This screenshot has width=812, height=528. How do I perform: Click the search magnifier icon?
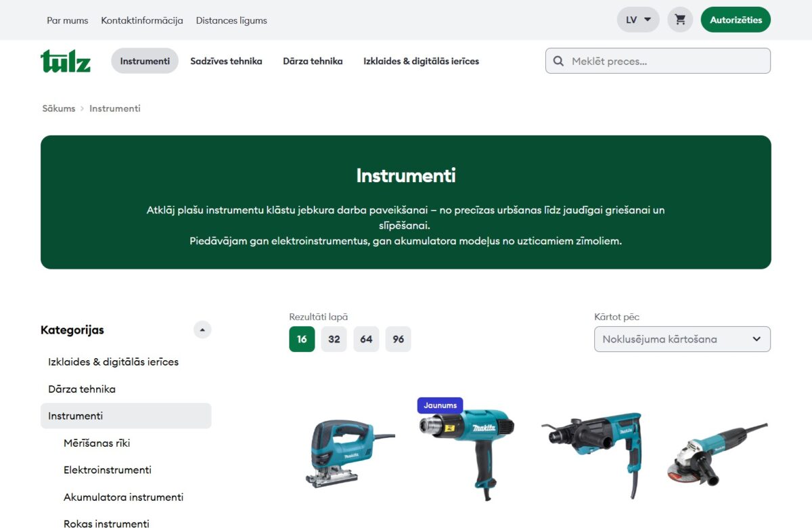point(558,61)
